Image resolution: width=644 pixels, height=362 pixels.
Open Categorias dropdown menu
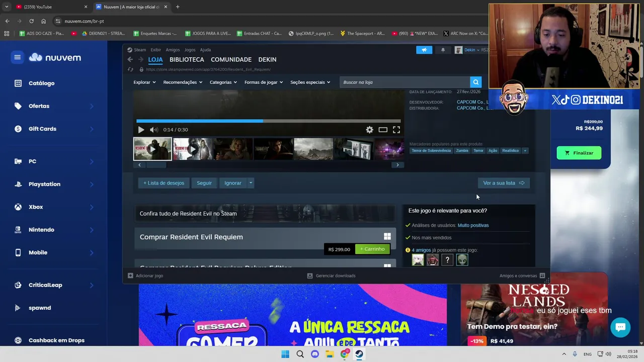223,82
